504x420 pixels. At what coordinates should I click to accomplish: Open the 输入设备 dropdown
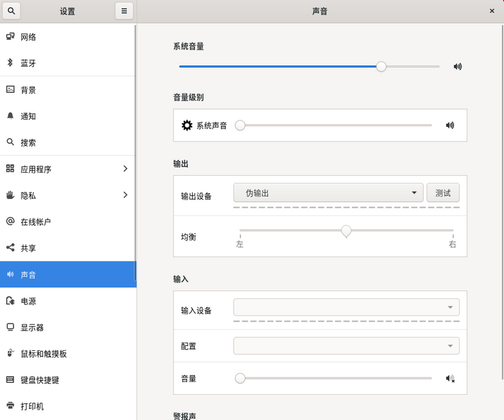(346, 307)
